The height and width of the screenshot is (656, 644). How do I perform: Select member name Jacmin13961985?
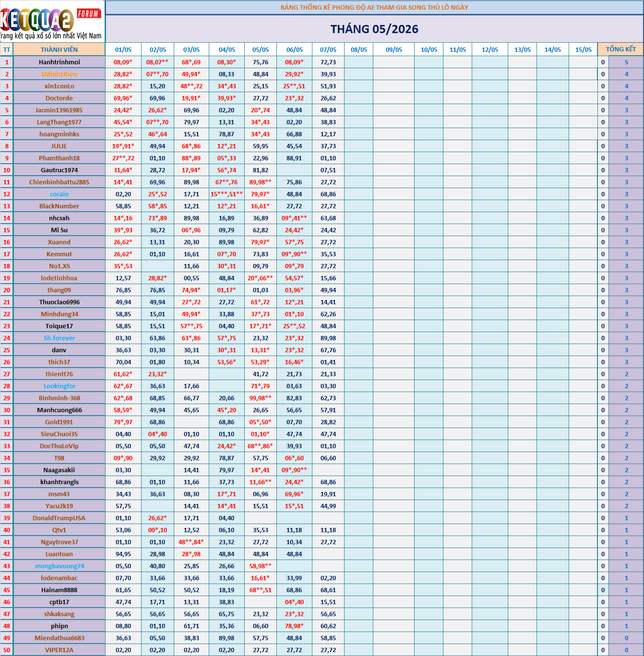(59, 110)
